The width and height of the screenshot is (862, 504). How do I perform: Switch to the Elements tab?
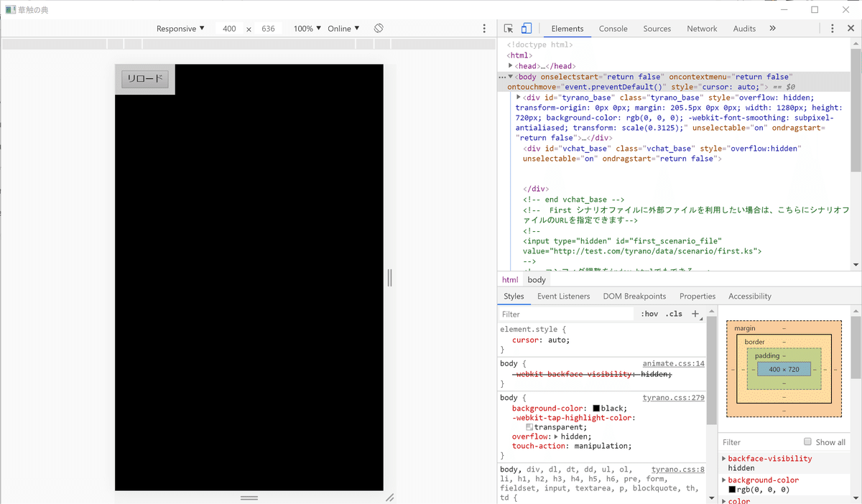[567, 29]
